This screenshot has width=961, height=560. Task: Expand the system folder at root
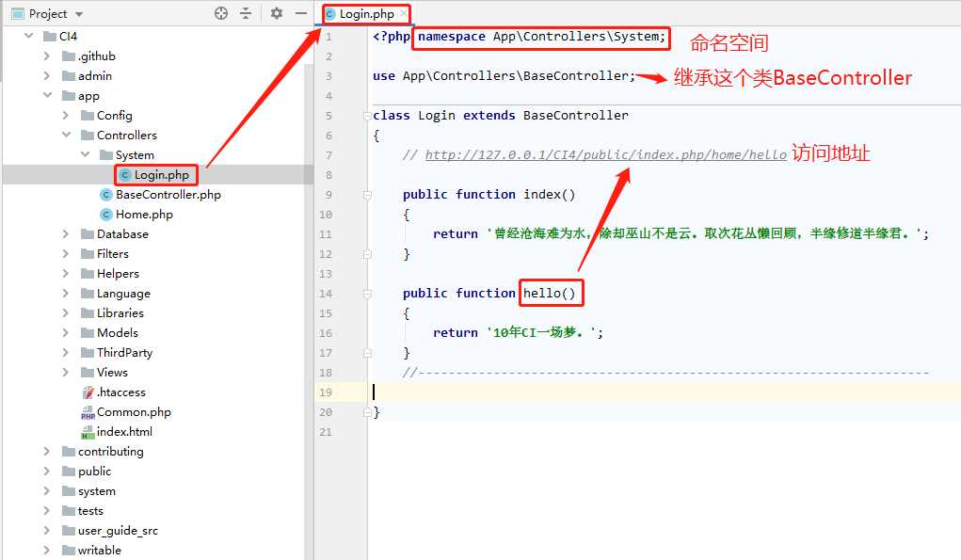click(47, 490)
